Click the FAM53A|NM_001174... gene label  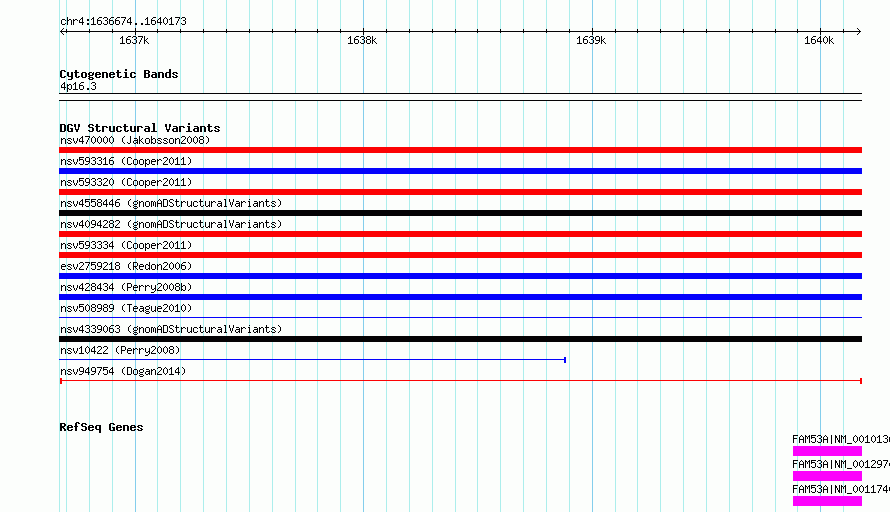[x=841, y=489]
